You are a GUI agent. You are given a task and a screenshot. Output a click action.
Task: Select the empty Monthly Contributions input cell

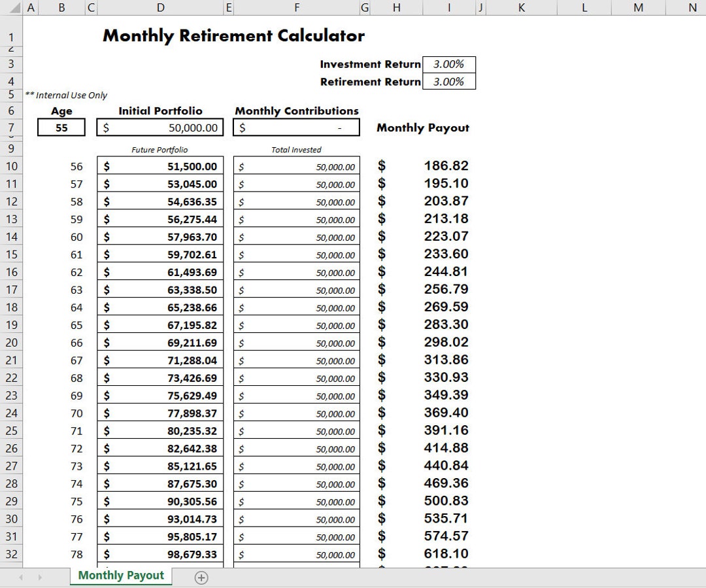pos(295,127)
